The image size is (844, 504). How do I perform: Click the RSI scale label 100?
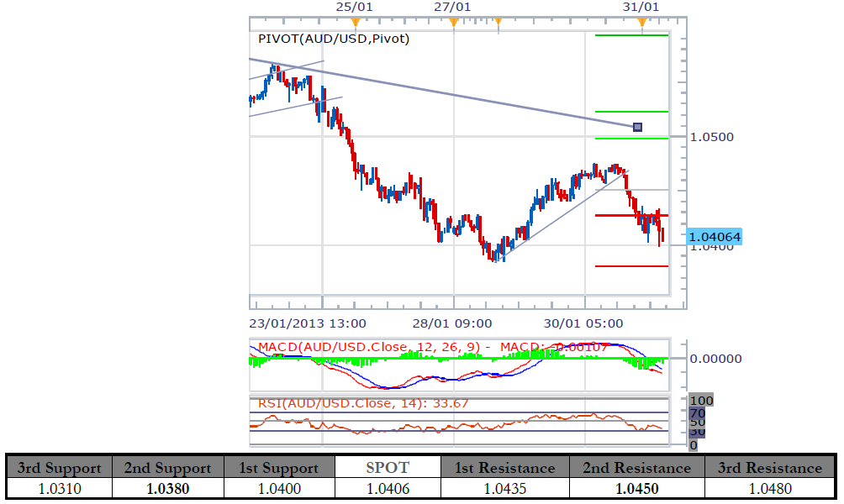(x=701, y=400)
